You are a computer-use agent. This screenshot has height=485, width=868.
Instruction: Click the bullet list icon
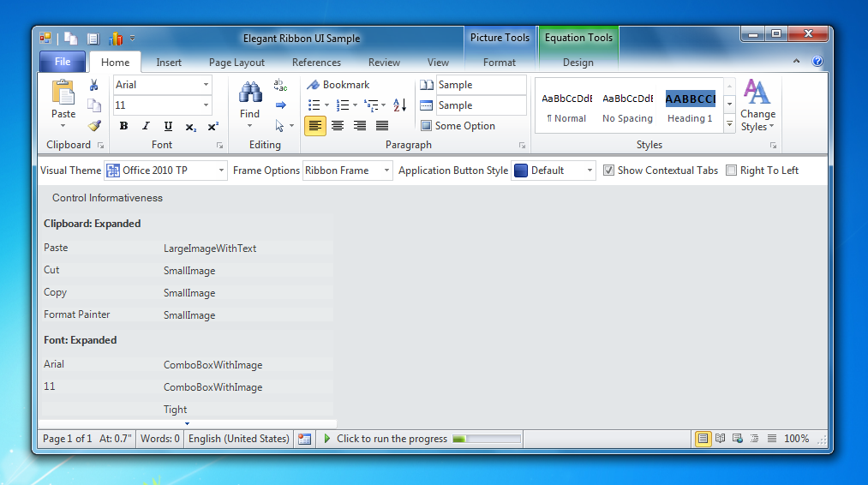point(314,105)
